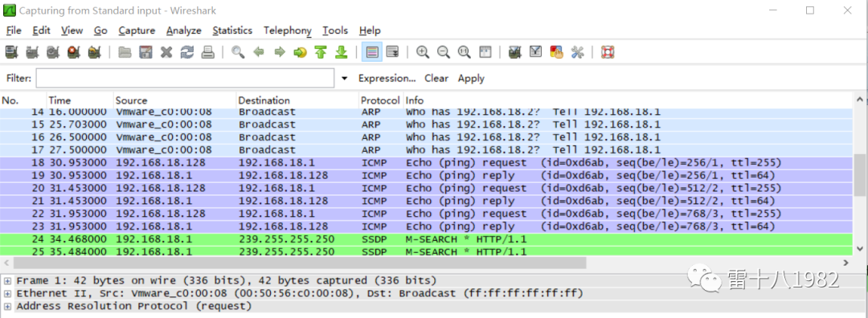Viewport: 868px width, 318px height.
Task: Open a capture file via folder icon
Action: tap(125, 52)
